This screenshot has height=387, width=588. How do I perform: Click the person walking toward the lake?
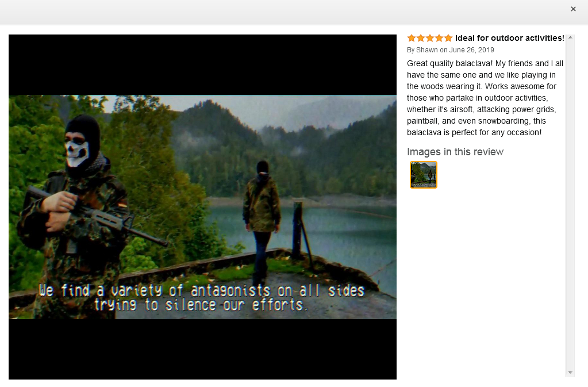[262, 221]
